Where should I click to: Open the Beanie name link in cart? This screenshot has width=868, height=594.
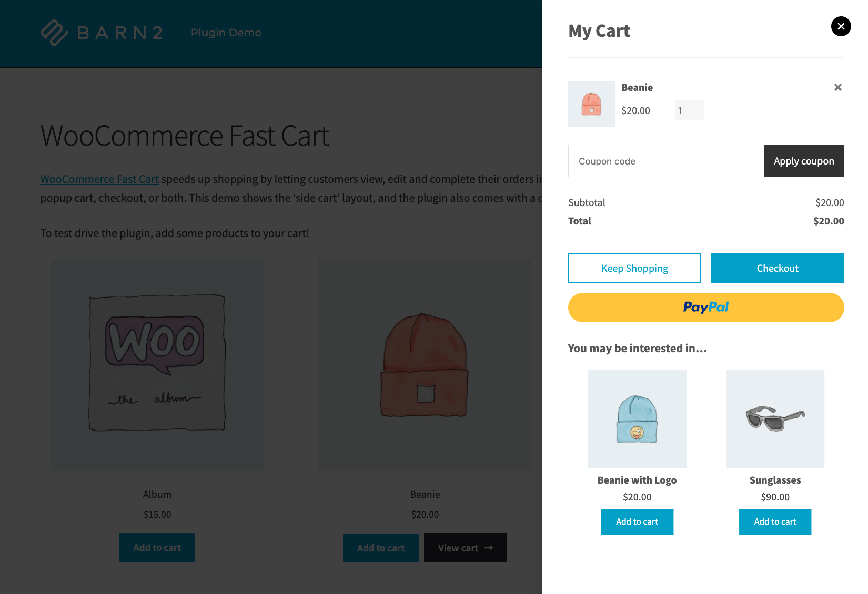point(637,87)
